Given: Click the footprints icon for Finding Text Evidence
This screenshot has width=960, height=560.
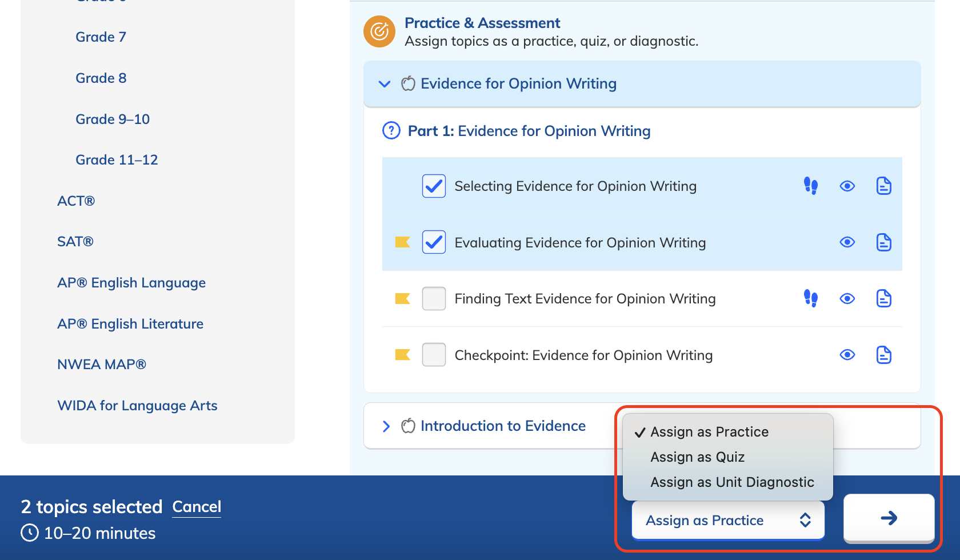Looking at the screenshot, I should pyautogui.click(x=811, y=298).
